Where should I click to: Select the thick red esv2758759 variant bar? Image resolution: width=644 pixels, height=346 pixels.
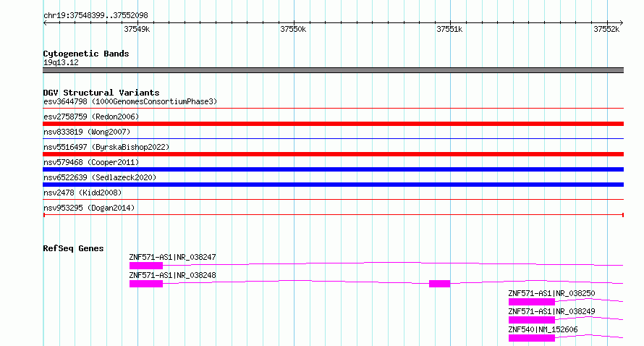coord(333,124)
